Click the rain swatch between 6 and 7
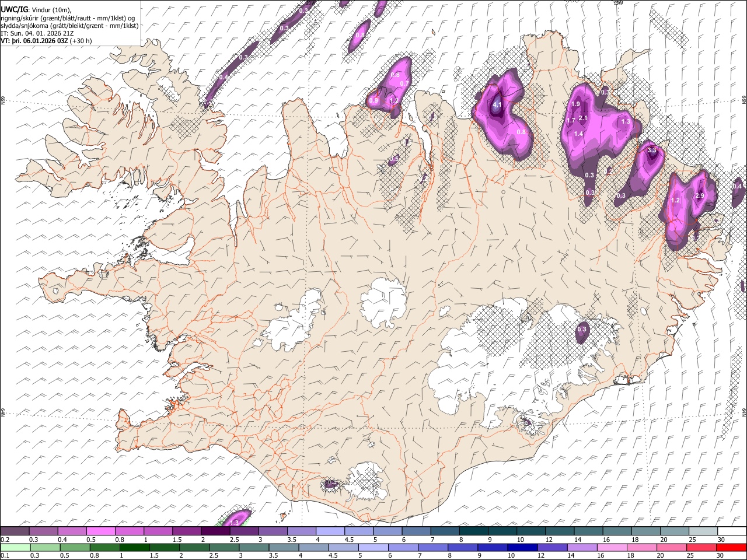This screenshot has height=560, width=747. [x=403, y=547]
